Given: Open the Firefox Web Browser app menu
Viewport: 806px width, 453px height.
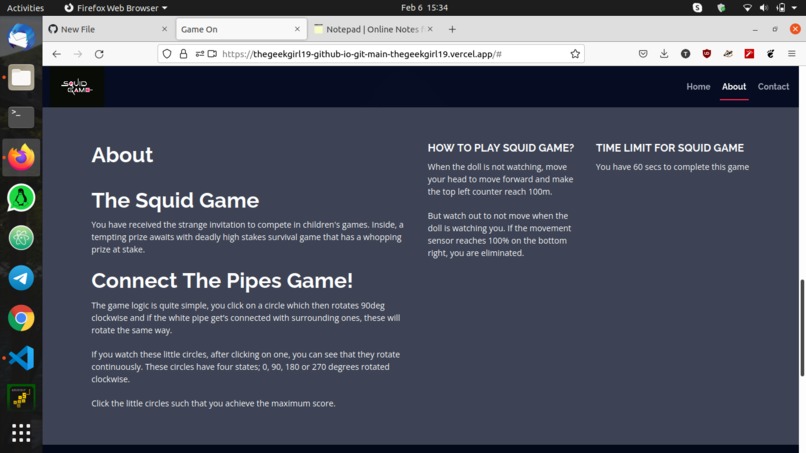Looking at the screenshot, I should tap(116, 8).
